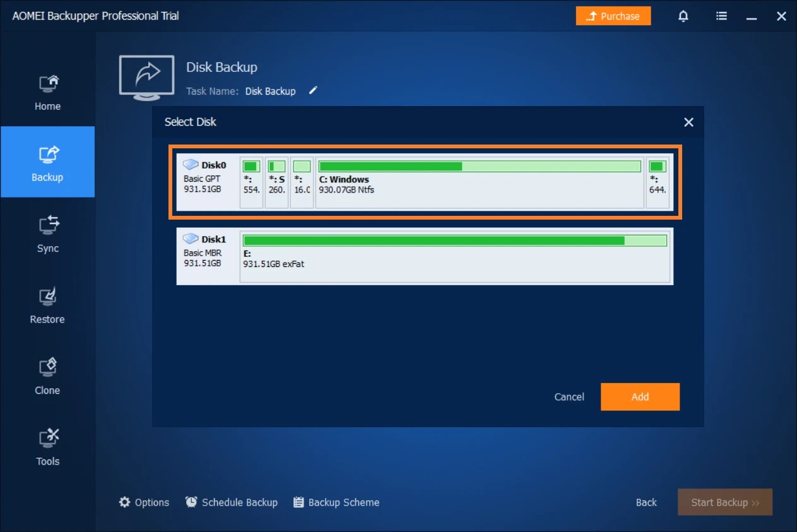Open the hamburger menu icon

pos(721,16)
